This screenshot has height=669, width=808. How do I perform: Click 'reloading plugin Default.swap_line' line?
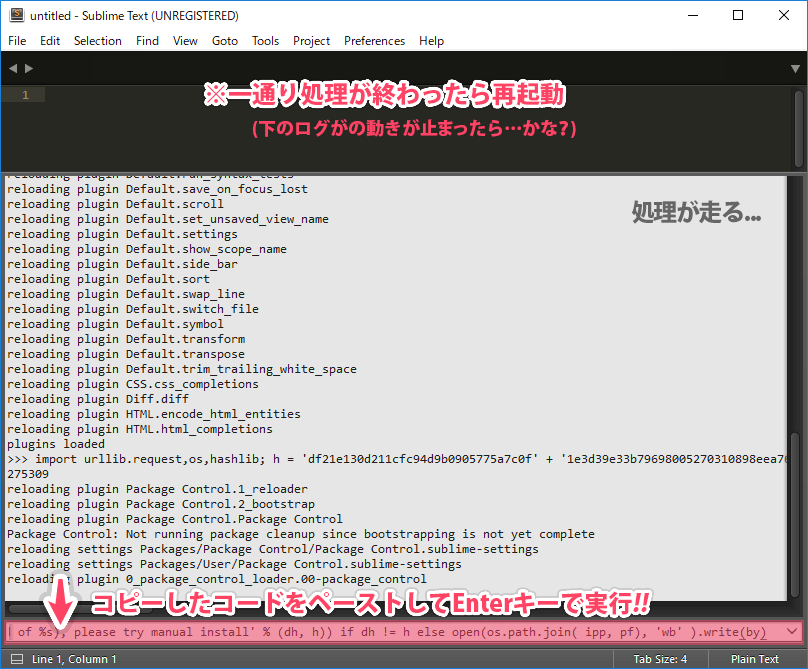click(126, 294)
